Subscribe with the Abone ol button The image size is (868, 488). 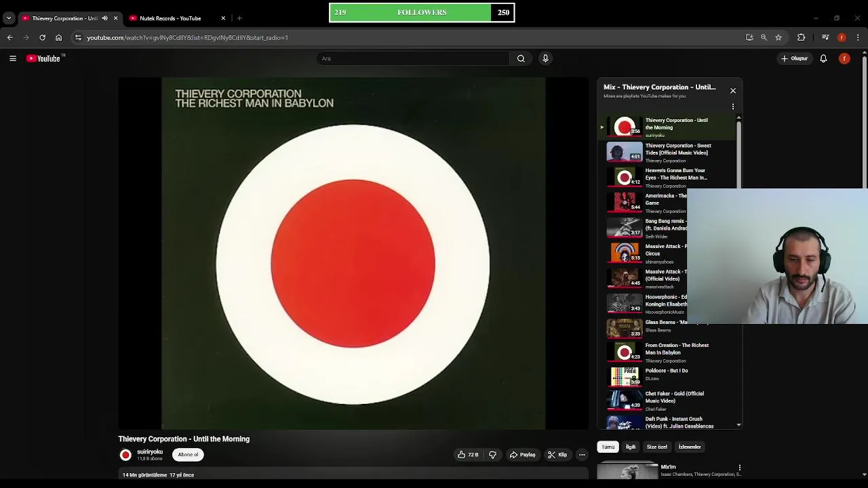click(189, 455)
